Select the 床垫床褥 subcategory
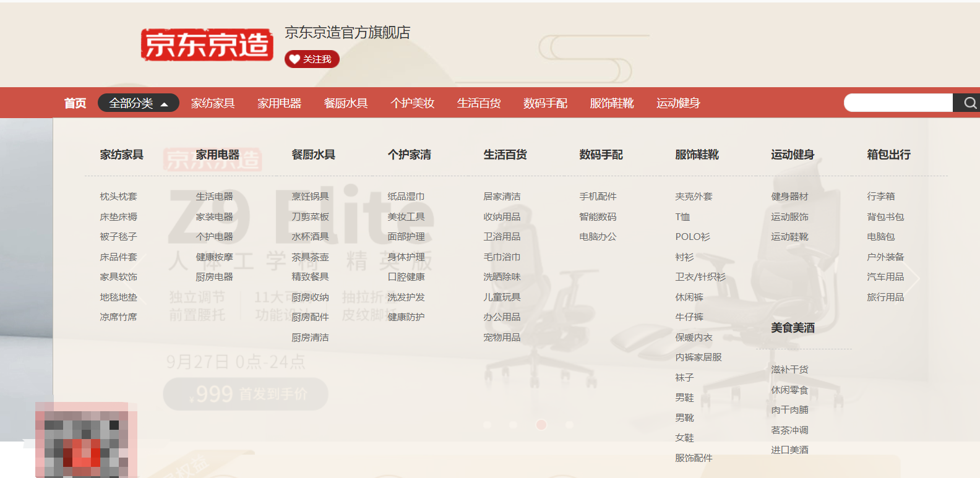This screenshot has width=980, height=478. point(119,217)
